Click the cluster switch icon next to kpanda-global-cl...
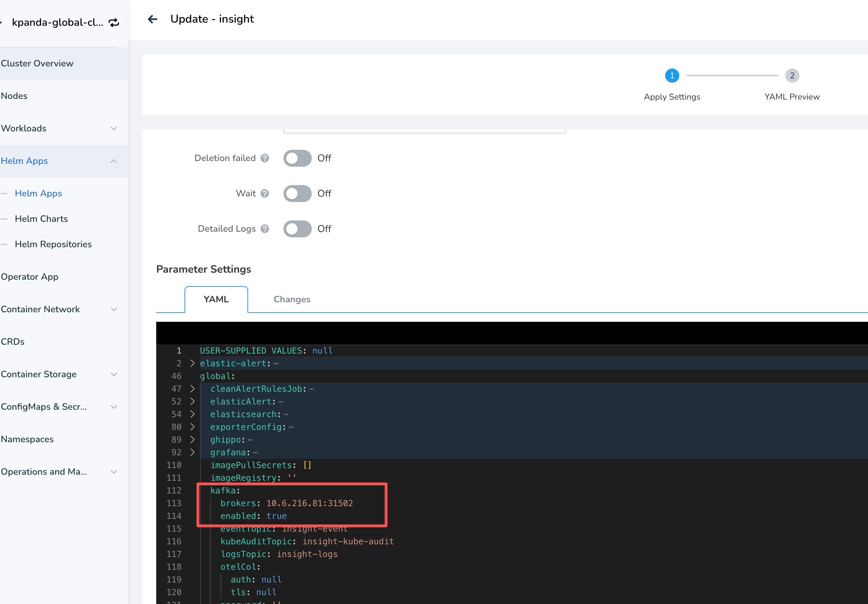Image resolution: width=868 pixels, height=604 pixels. point(114,22)
